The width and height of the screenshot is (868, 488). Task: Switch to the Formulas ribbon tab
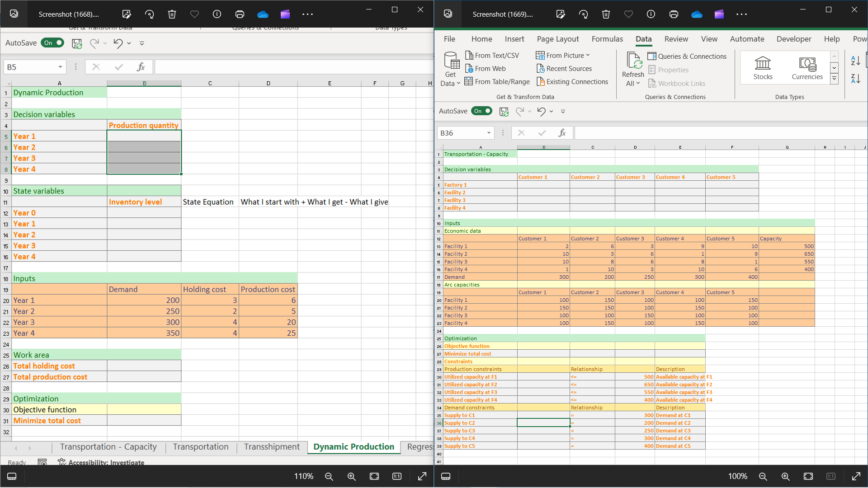tap(607, 39)
